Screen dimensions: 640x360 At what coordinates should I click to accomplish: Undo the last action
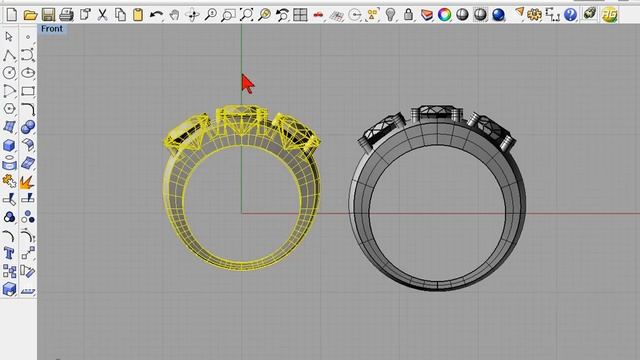(156, 15)
